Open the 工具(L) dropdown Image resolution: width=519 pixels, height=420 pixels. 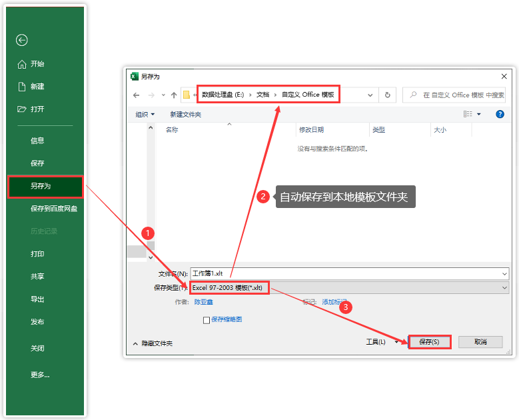click(x=382, y=342)
